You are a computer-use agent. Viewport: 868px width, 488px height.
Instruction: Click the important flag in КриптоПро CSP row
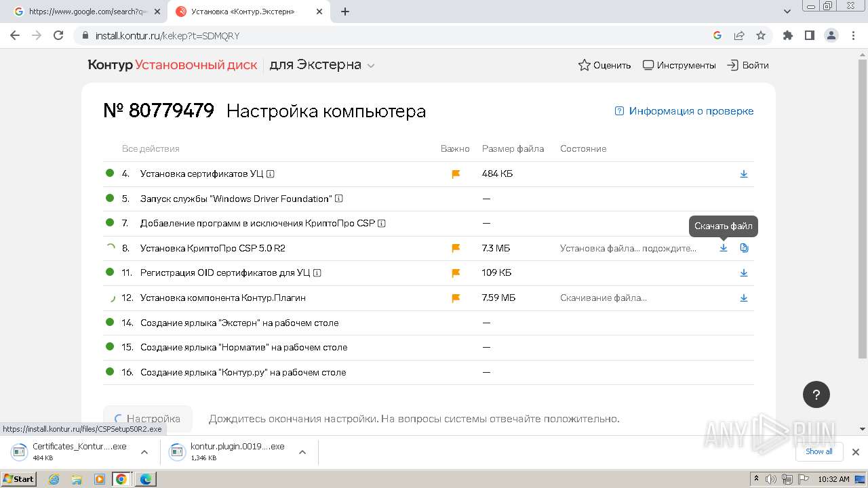point(456,249)
